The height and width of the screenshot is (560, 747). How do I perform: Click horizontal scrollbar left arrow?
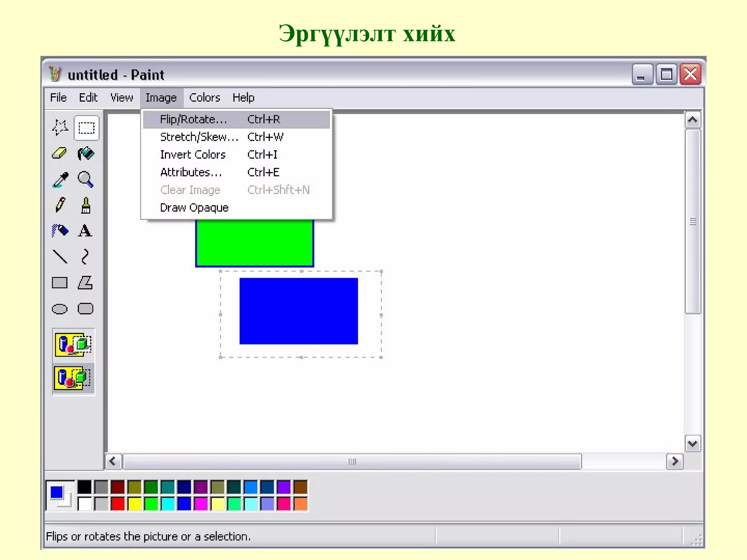point(113,462)
